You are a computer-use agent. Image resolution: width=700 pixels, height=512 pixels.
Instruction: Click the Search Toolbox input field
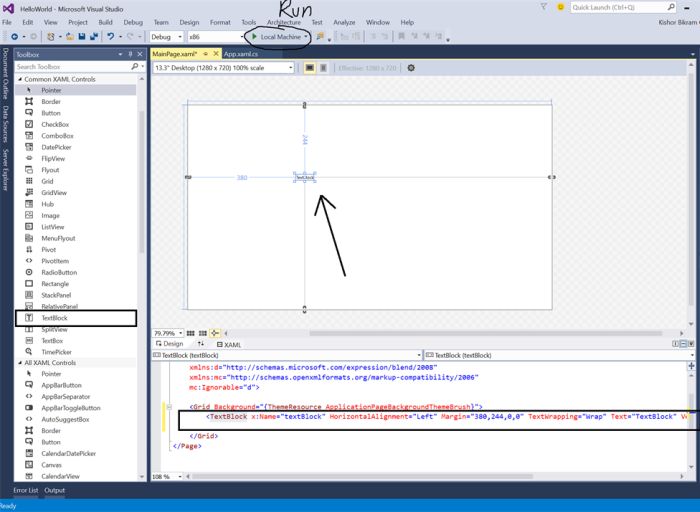[73, 67]
